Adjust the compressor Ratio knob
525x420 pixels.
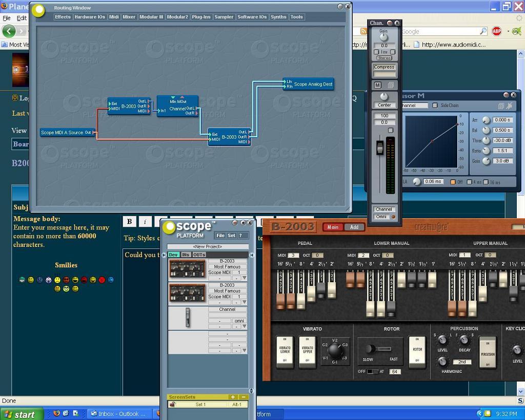(486, 151)
